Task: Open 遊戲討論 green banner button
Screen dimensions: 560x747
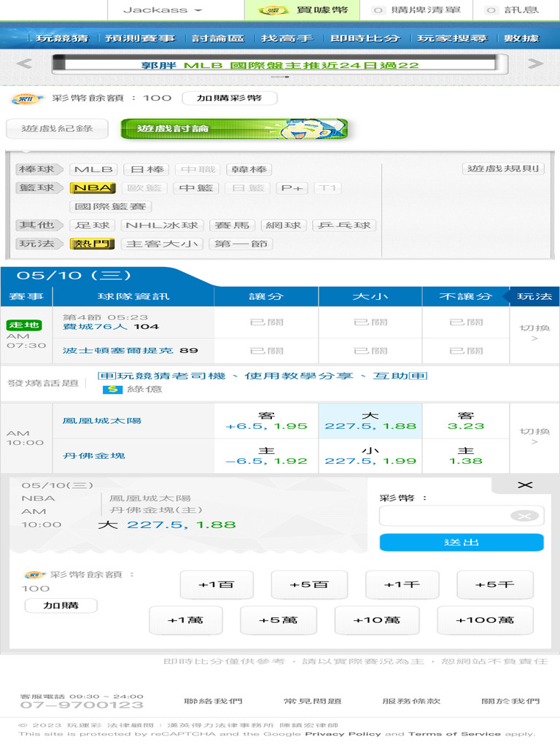Action: 234,128
